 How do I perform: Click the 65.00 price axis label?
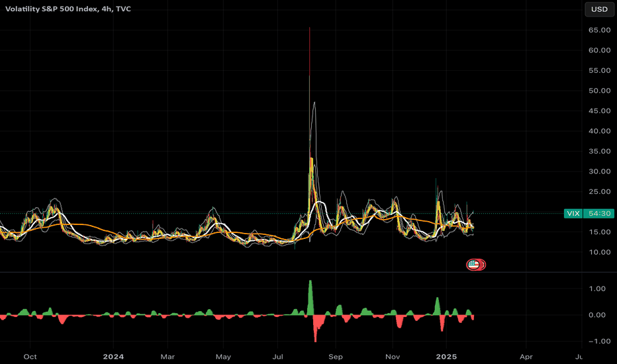[599, 30]
